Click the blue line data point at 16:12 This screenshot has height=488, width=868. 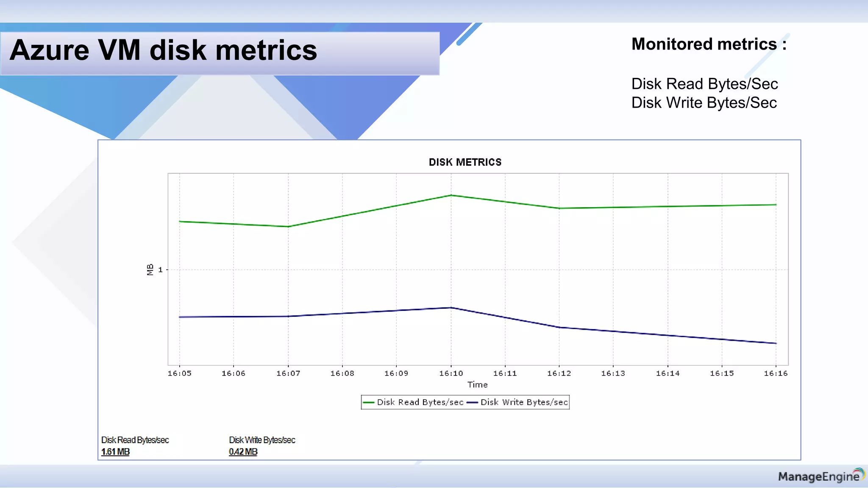pyautogui.click(x=559, y=327)
